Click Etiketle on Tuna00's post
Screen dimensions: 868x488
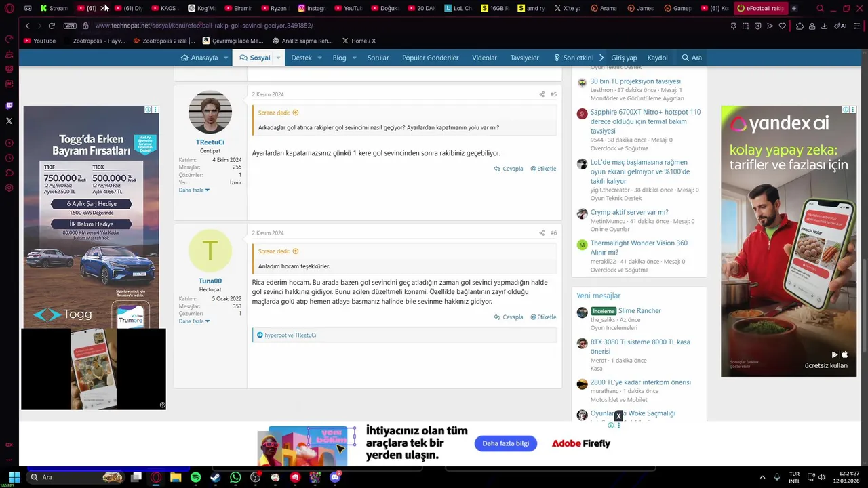[x=543, y=317]
